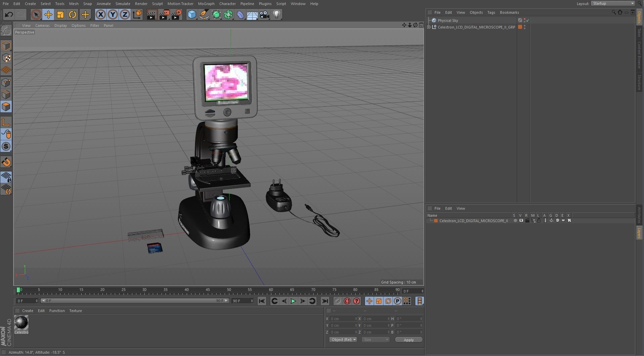Image resolution: width=644 pixels, height=356 pixels.
Task: Select the Move tool
Action: (48, 14)
